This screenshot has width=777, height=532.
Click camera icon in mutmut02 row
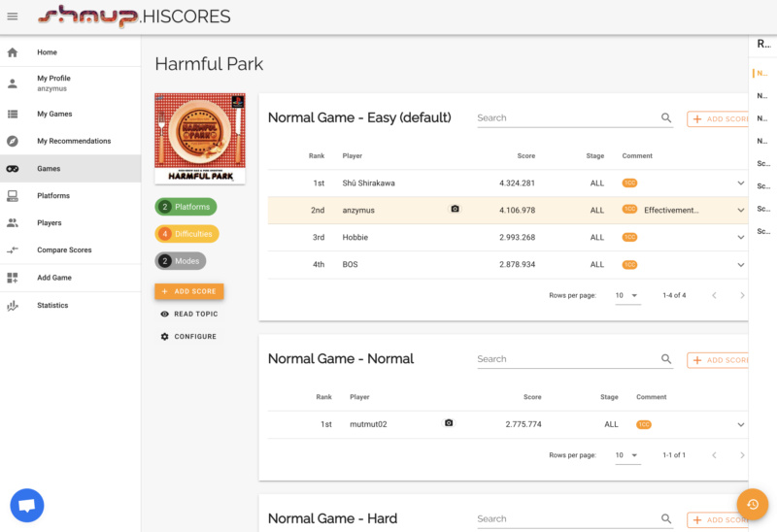point(449,423)
